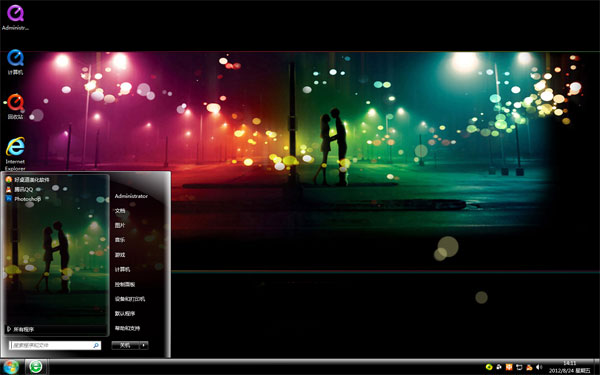Open the volume speaker tray icon

point(539,367)
